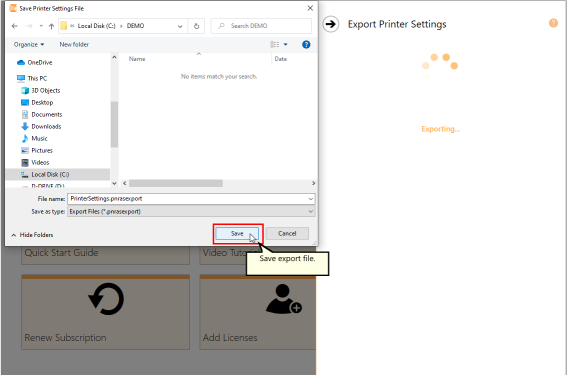Go up one folder level
The height and width of the screenshot is (375, 567).
pos(51,26)
